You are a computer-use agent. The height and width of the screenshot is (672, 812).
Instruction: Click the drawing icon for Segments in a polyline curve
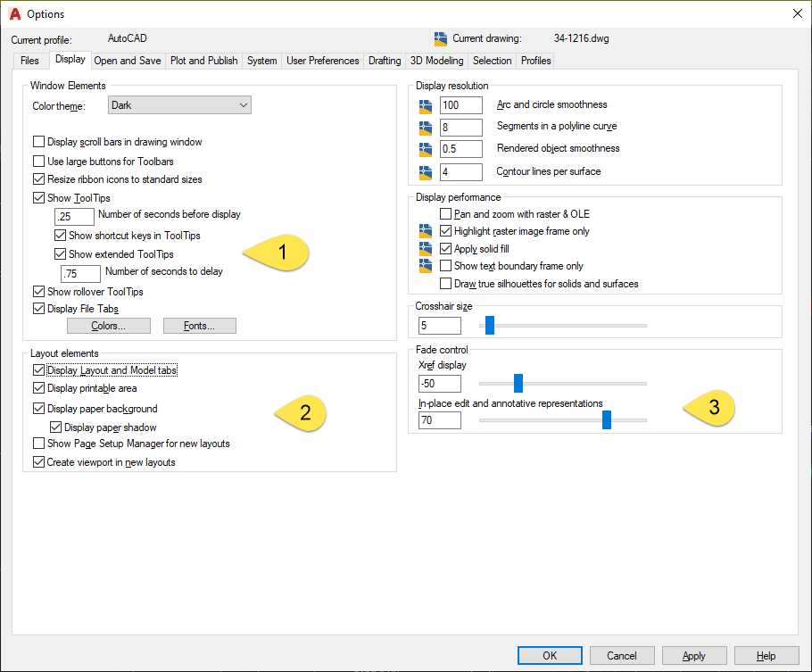click(424, 127)
